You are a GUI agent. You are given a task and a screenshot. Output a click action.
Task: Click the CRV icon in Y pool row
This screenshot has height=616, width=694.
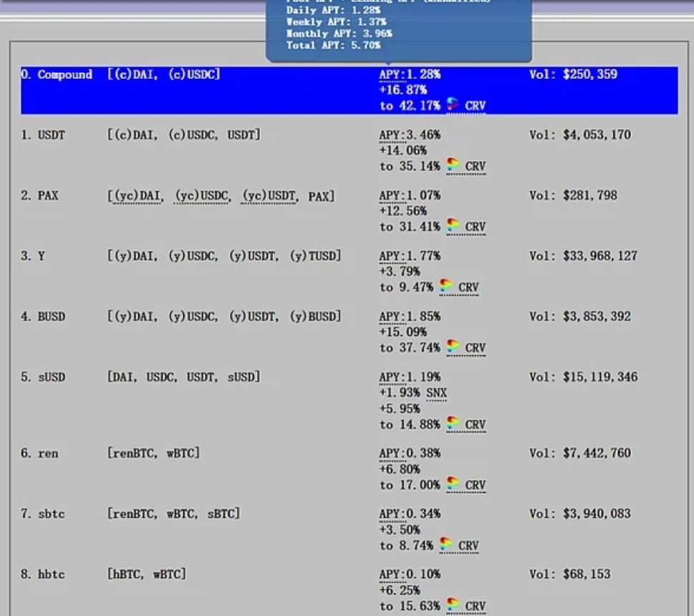pos(445,287)
